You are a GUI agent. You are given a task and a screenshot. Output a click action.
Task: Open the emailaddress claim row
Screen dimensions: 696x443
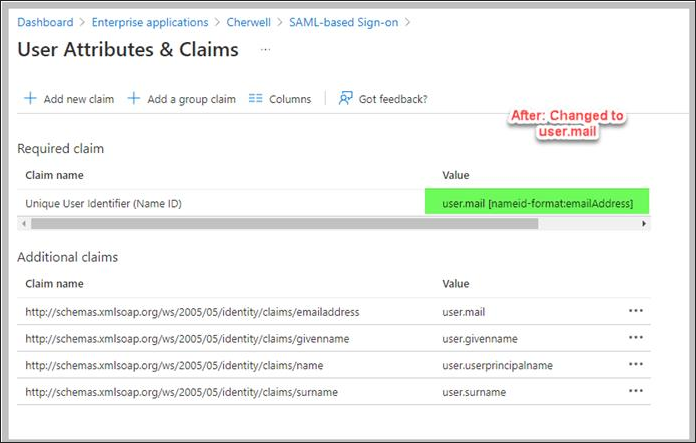pyautogui.click(x=192, y=312)
